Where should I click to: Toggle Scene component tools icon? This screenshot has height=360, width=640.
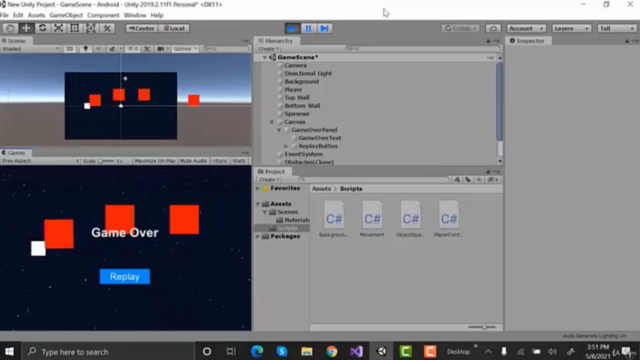[147, 49]
